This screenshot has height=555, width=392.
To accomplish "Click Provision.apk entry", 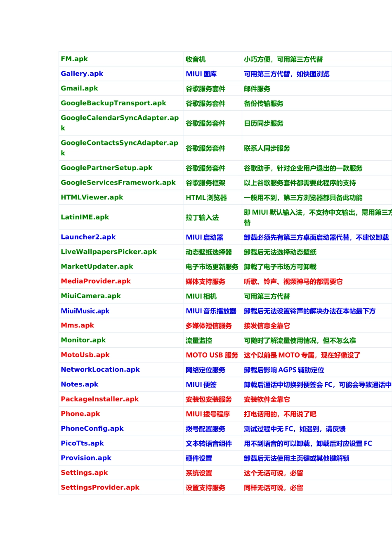I will 86,458.
